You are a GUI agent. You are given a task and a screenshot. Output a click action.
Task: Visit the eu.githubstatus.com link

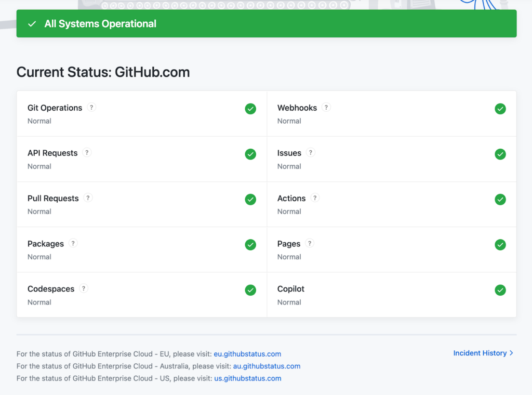click(x=247, y=353)
